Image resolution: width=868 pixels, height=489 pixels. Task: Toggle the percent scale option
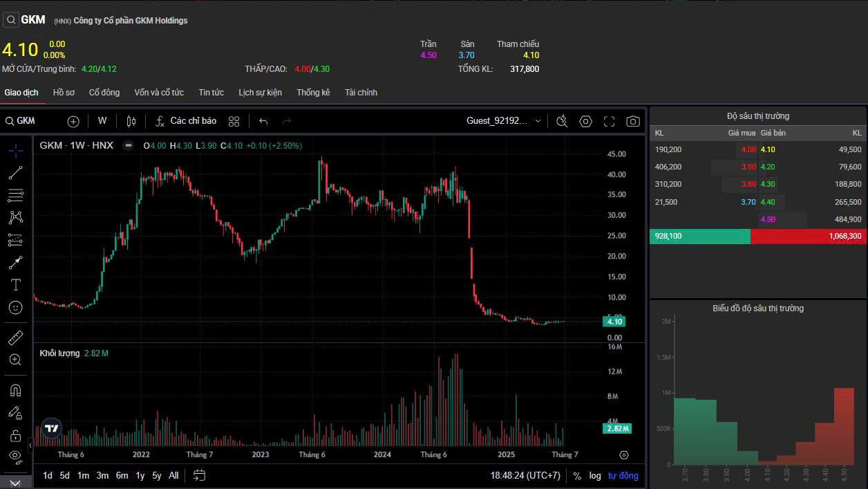[x=577, y=476]
